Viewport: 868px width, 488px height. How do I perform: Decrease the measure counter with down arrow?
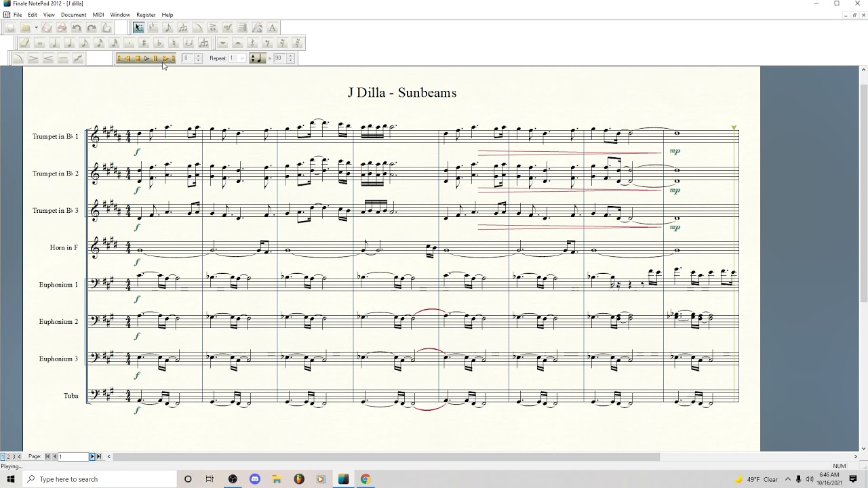tap(198, 61)
